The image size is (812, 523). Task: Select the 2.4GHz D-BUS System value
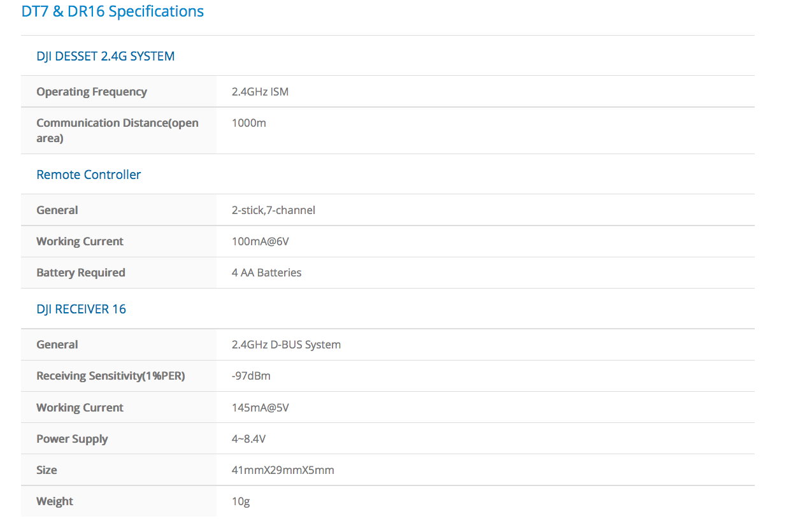(x=287, y=345)
